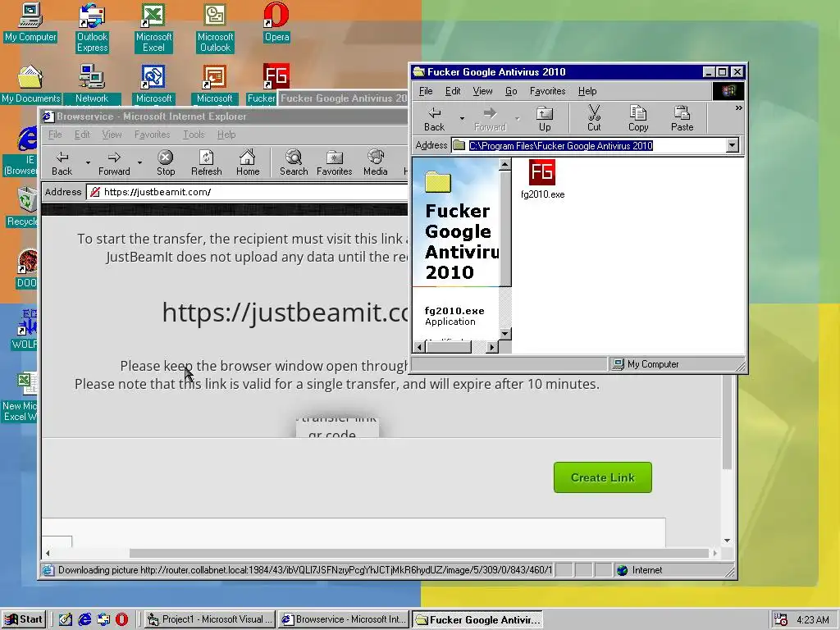This screenshot has width=840, height=630.
Task: Click Paste icon in explorer toolbar
Action: (682, 118)
